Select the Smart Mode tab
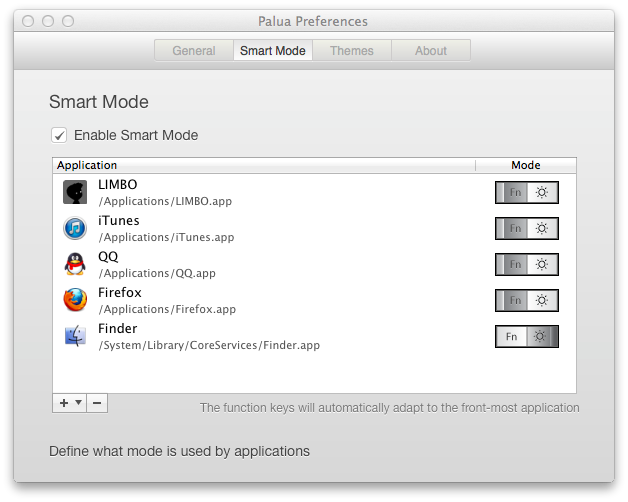This screenshot has width=628, height=502. pyautogui.click(x=273, y=50)
